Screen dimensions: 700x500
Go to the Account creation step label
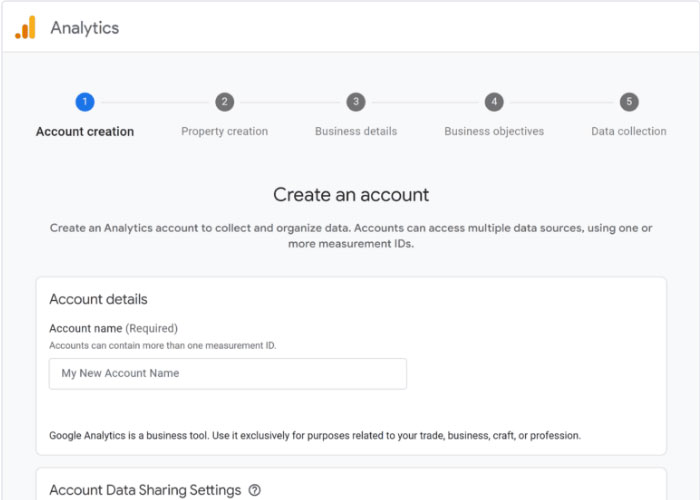[x=85, y=131]
